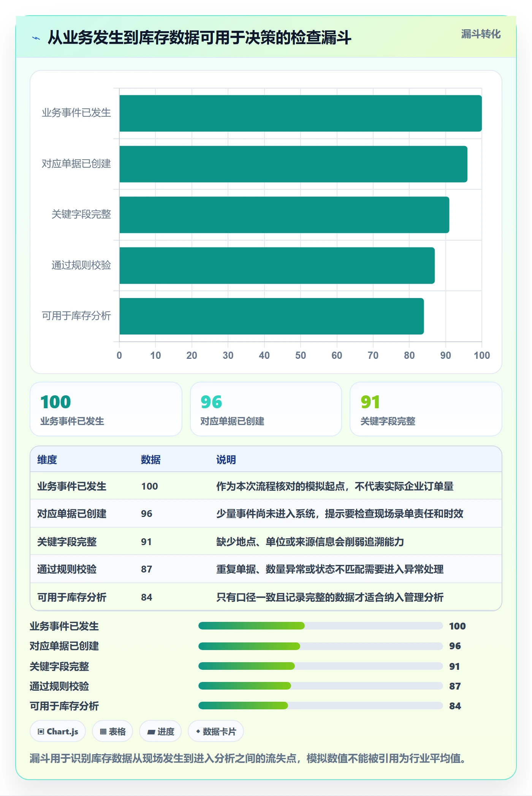Click the lightning icon beside the title
The image size is (532, 796).
pyautogui.click(x=36, y=38)
